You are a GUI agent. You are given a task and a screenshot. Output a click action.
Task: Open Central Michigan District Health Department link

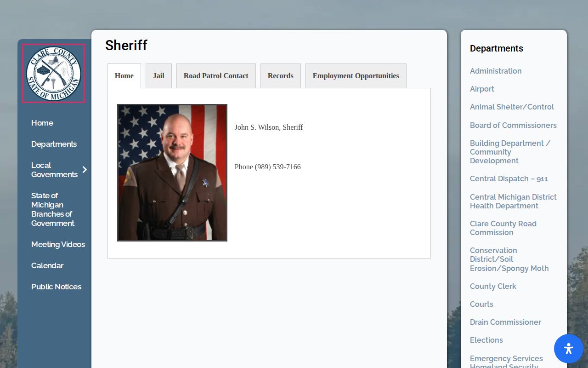click(513, 201)
